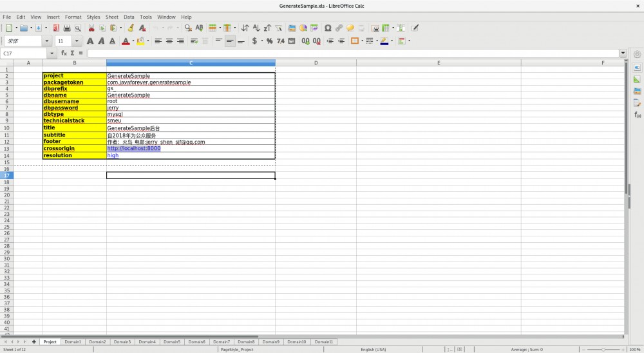Click Function Wizard fx button
Screen dimensions: 644x353
tap(64, 53)
